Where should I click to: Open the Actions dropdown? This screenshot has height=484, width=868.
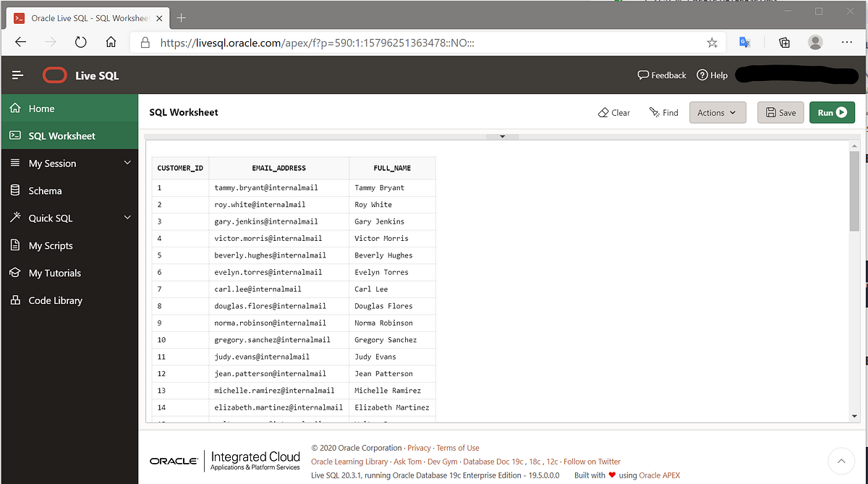coord(717,112)
